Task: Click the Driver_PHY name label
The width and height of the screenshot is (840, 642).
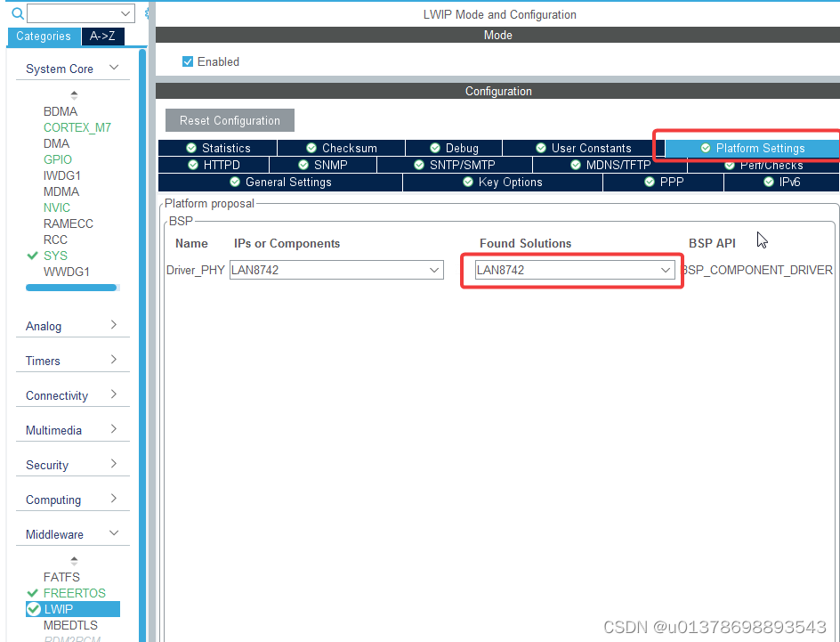Action: pos(195,270)
